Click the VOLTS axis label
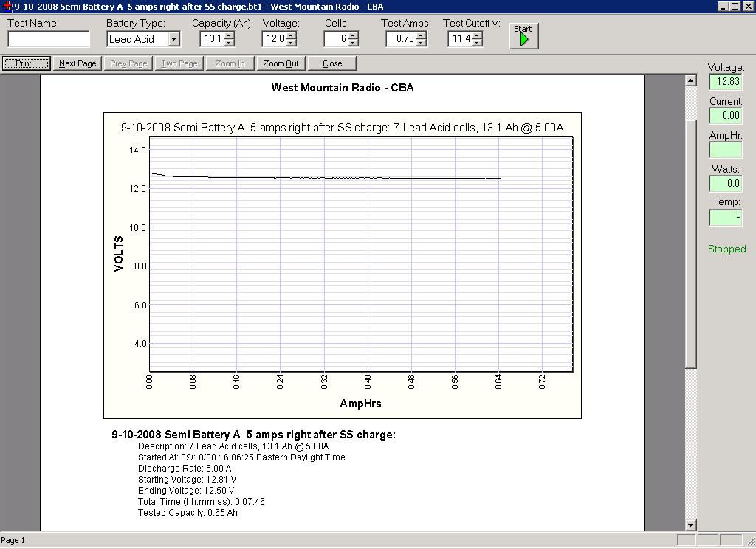This screenshot has width=756, height=549. (x=119, y=254)
